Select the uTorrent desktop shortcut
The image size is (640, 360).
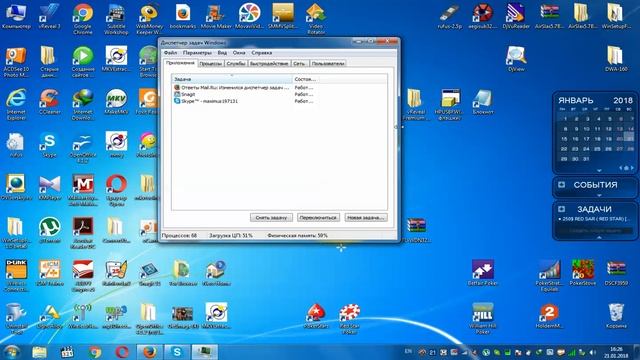coord(49,231)
